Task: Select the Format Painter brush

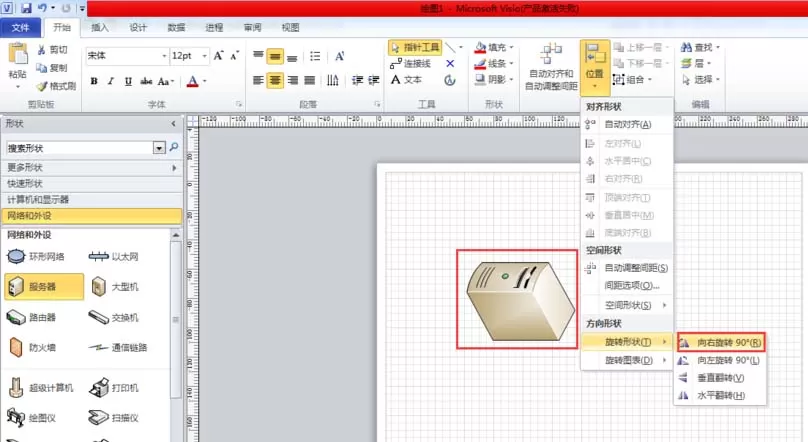Action: tap(42, 86)
